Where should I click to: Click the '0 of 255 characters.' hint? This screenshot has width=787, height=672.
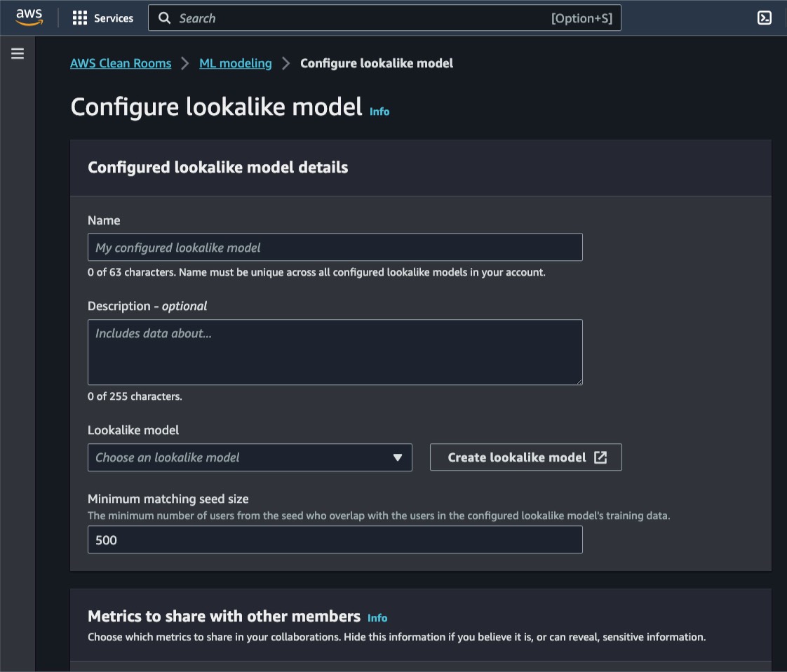click(135, 396)
